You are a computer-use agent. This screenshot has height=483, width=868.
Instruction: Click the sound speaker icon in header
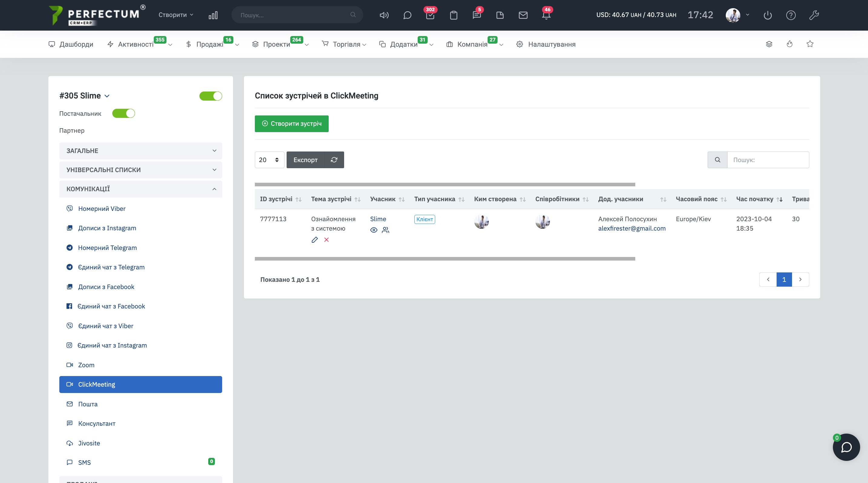(x=384, y=15)
